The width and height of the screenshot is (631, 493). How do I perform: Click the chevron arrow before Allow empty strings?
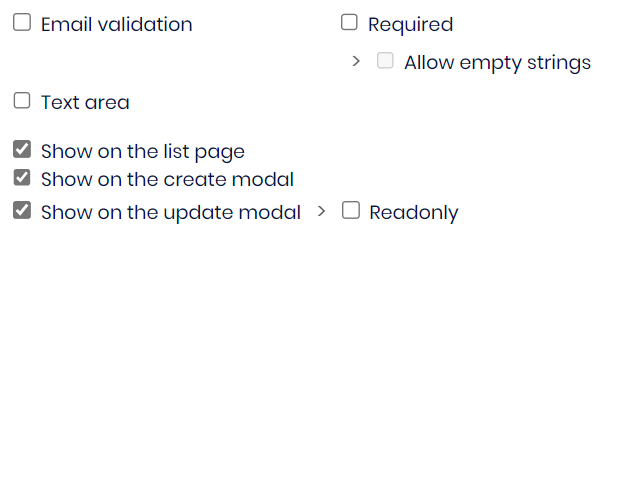tap(356, 61)
